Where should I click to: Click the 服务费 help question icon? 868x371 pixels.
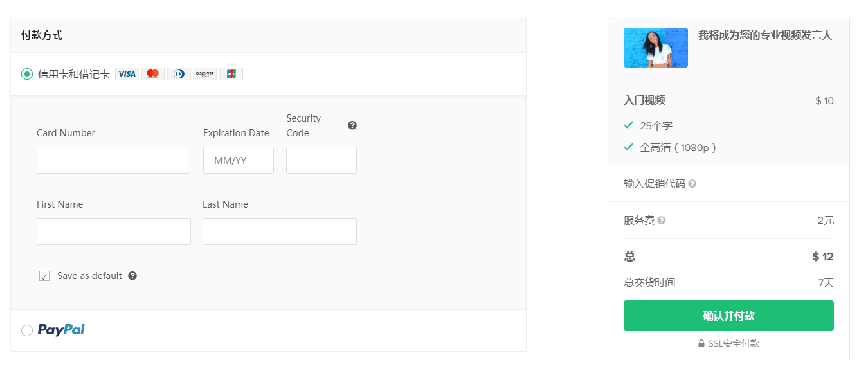click(x=662, y=221)
